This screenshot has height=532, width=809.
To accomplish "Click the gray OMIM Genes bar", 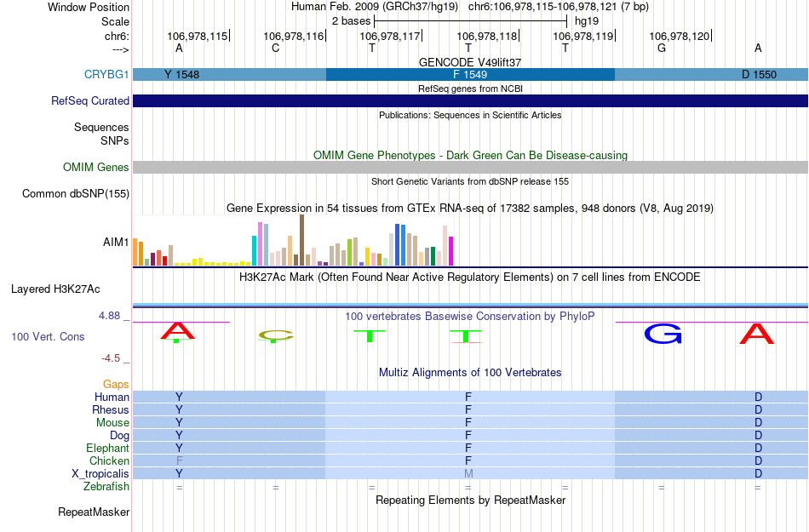I will point(470,167).
